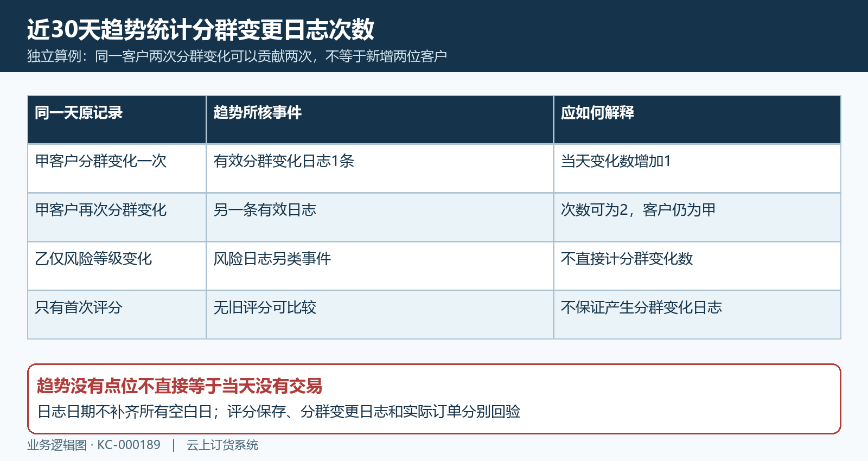The image size is (868, 461).
Task: Click the cell 无旧评分可比较
Action: [380, 315]
